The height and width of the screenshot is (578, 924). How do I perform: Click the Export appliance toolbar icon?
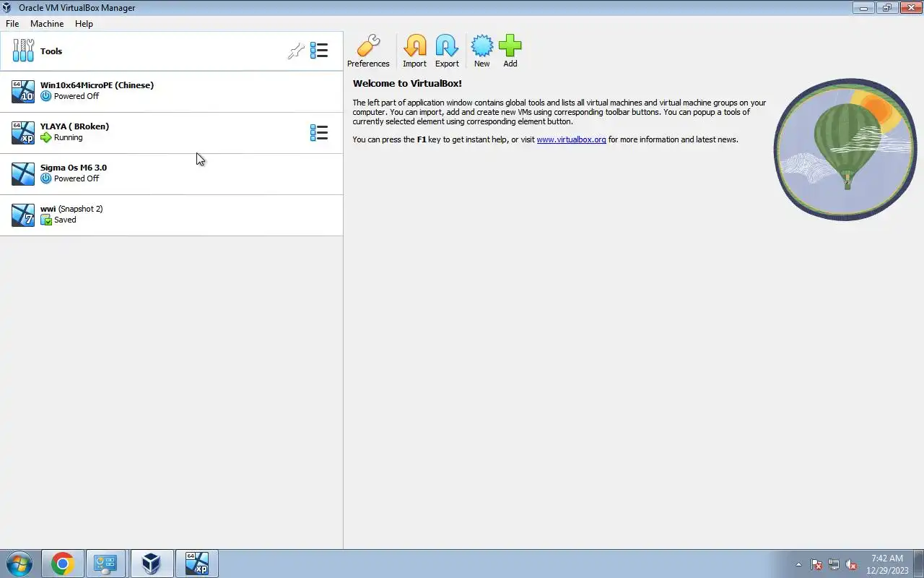click(x=447, y=46)
